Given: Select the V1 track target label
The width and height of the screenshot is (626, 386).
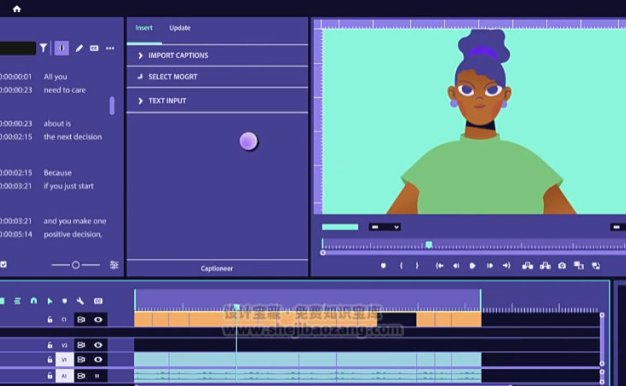Looking at the screenshot, I should point(64,360).
